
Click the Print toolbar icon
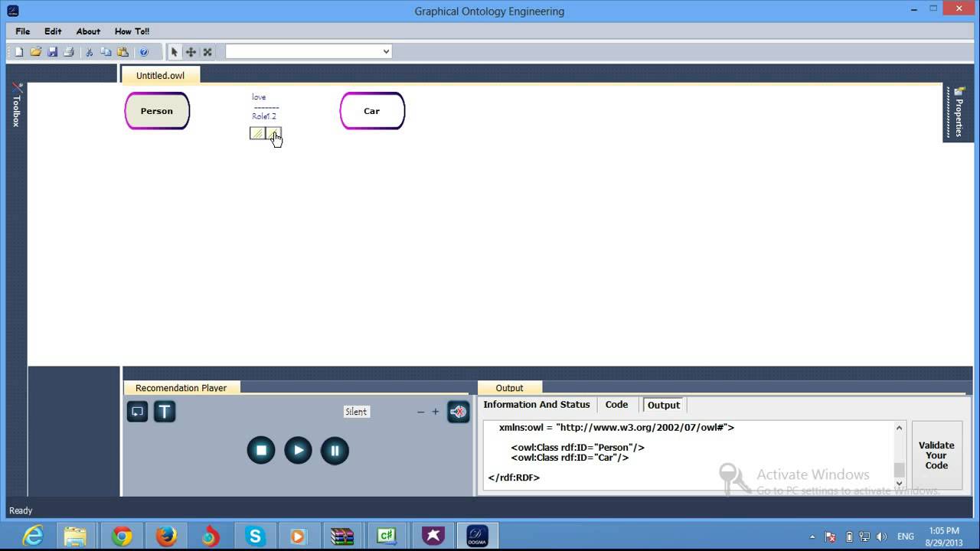click(68, 52)
